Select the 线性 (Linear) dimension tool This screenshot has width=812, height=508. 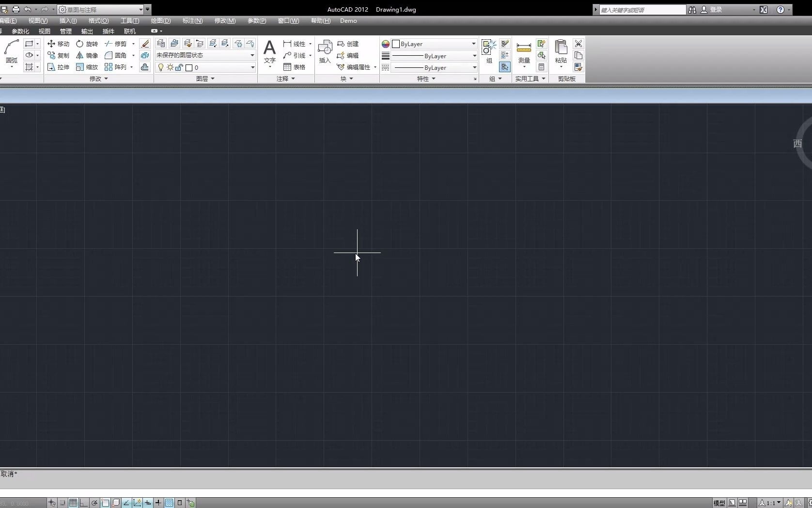pyautogui.click(x=294, y=44)
